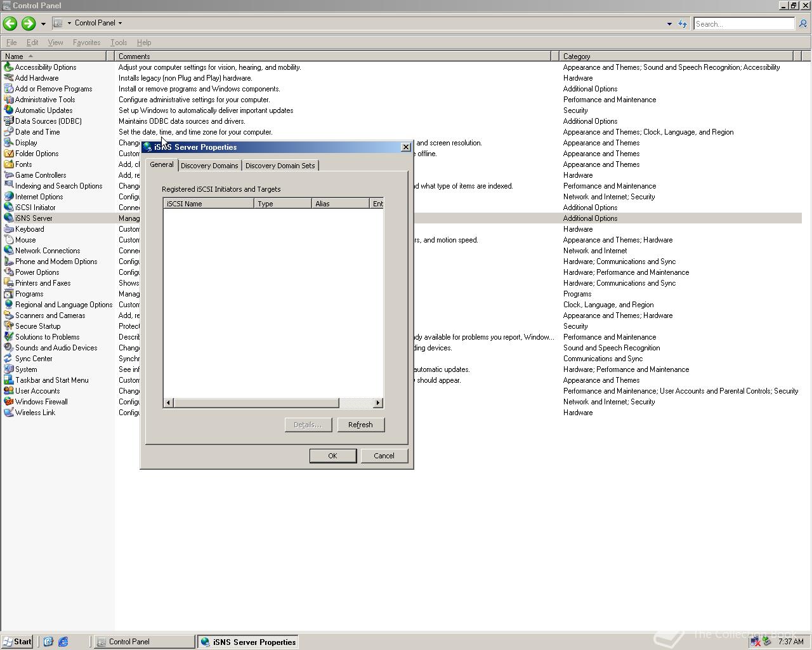
Task: Click in the Search input field
Action: [x=743, y=23]
